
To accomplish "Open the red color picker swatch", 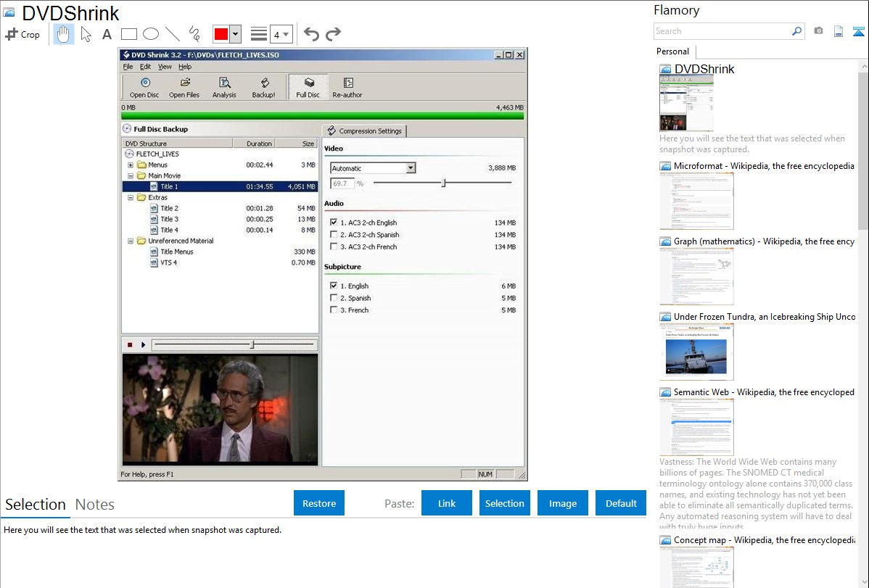I will 221,34.
